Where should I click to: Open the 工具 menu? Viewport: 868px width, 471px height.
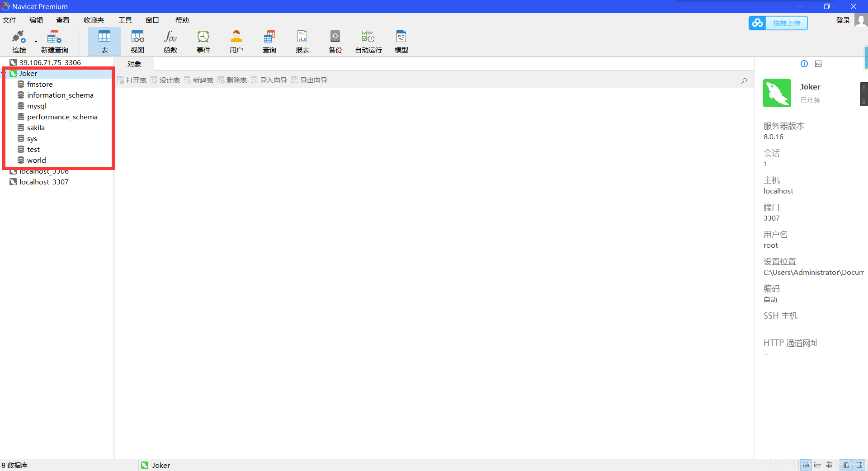[x=125, y=20]
